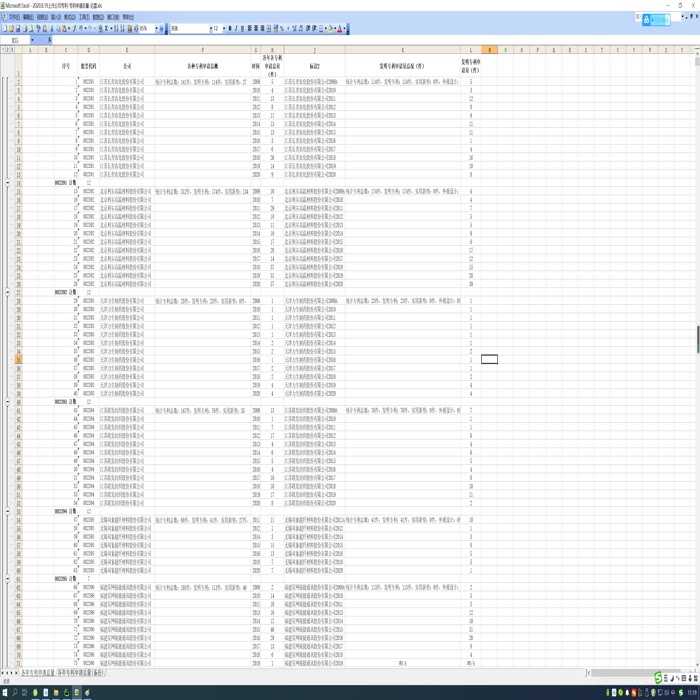Click the taskbar search magnifier
The image size is (700, 700).
(15, 692)
